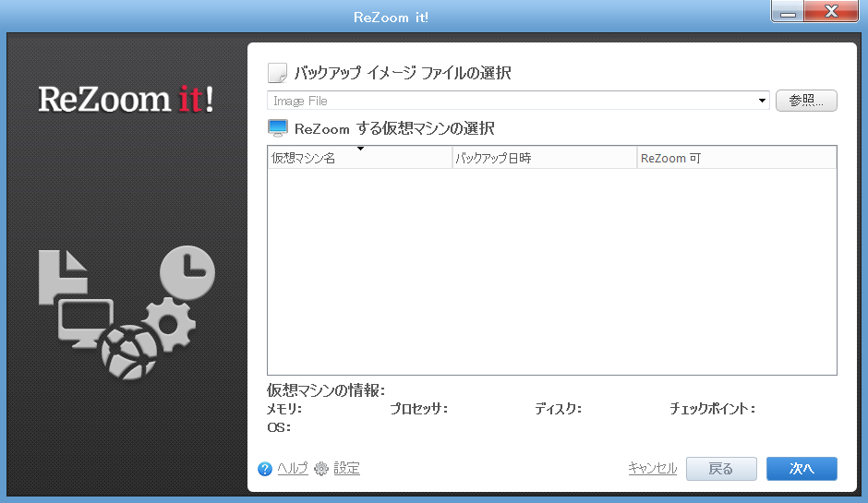Close the ReZoom it! window
The width and height of the screenshot is (868, 503).
831,11
